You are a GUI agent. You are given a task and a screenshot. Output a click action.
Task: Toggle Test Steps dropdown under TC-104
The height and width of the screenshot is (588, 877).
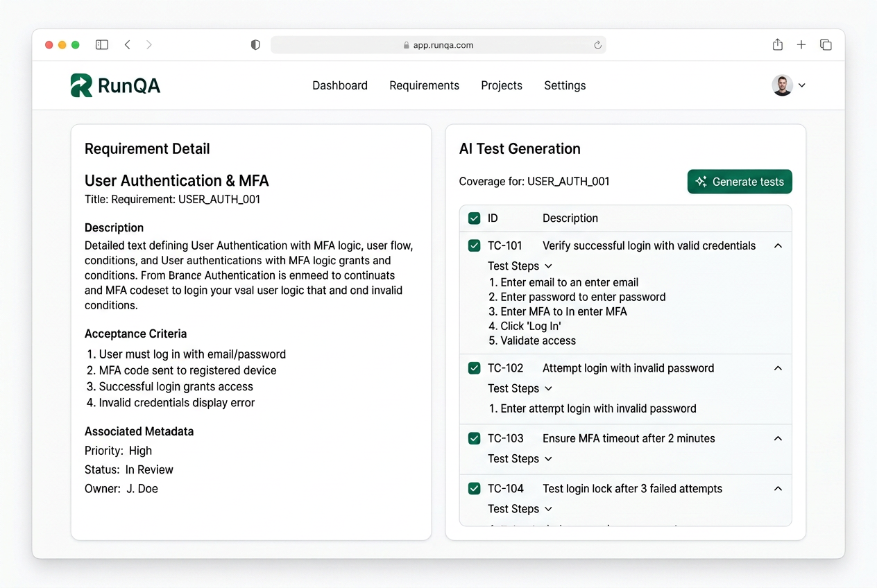click(520, 509)
